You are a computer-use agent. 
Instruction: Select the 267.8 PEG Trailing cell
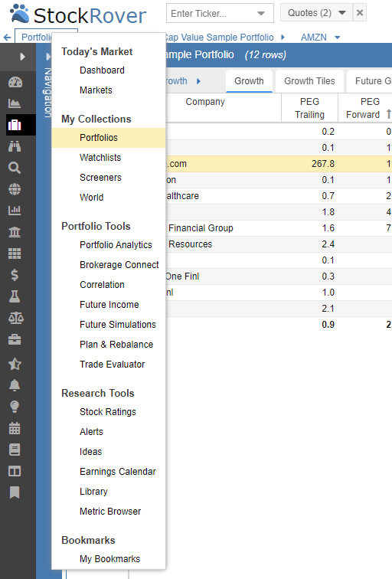coord(309,164)
